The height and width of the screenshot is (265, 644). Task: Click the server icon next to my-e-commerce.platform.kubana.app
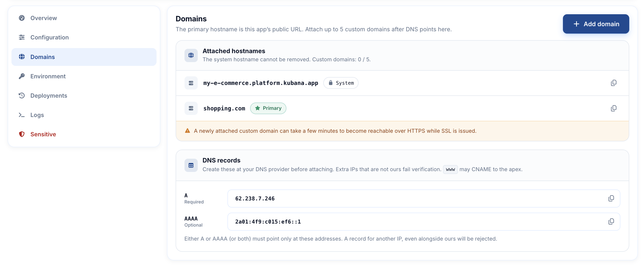(x=191, y=83)
